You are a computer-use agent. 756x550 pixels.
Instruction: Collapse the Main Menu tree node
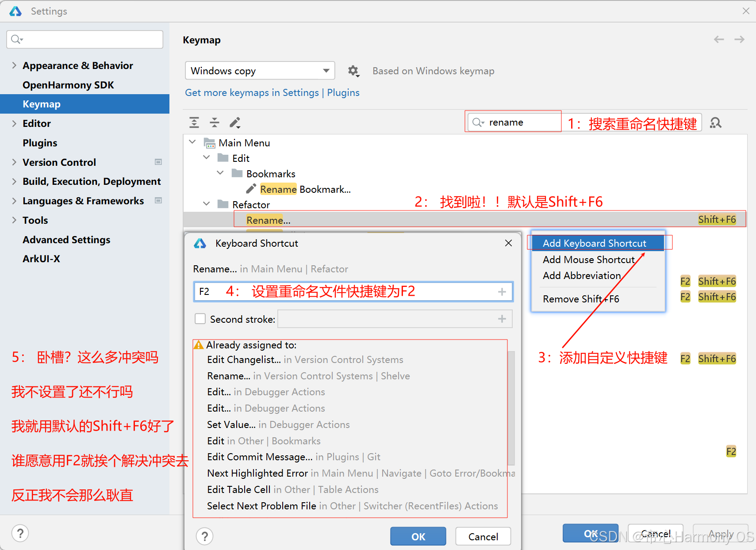192,142
